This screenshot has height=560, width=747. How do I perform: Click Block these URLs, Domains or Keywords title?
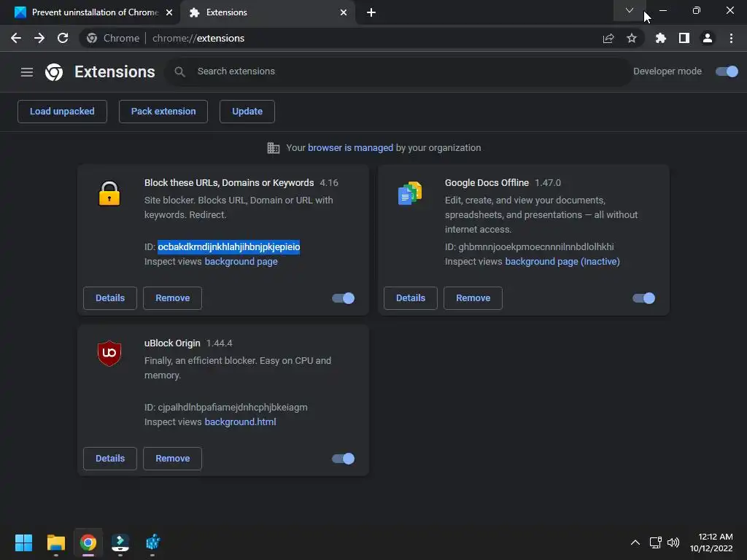[229, 183]
